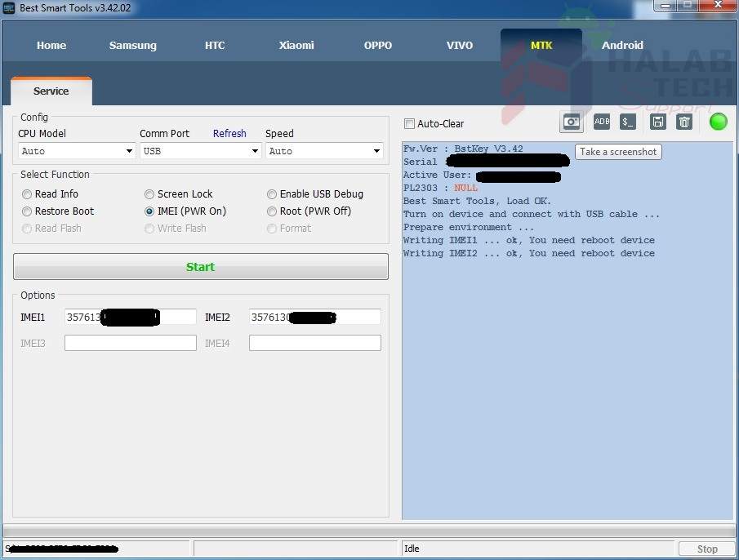Open the CPU Model dropdown
Viewport: 739px width, 560px height.
pyautogui.click(x=77, y=151)
